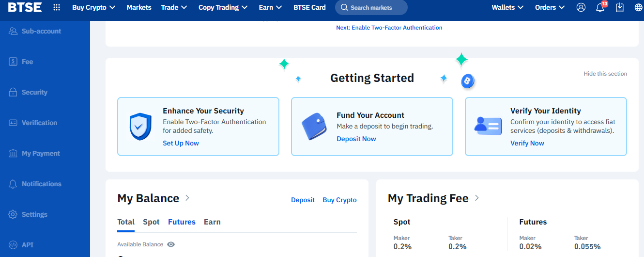Click the identity card illustration icon
Image resolution: width=644 pixels, height=257 pixels.
[x=488, y=126]
